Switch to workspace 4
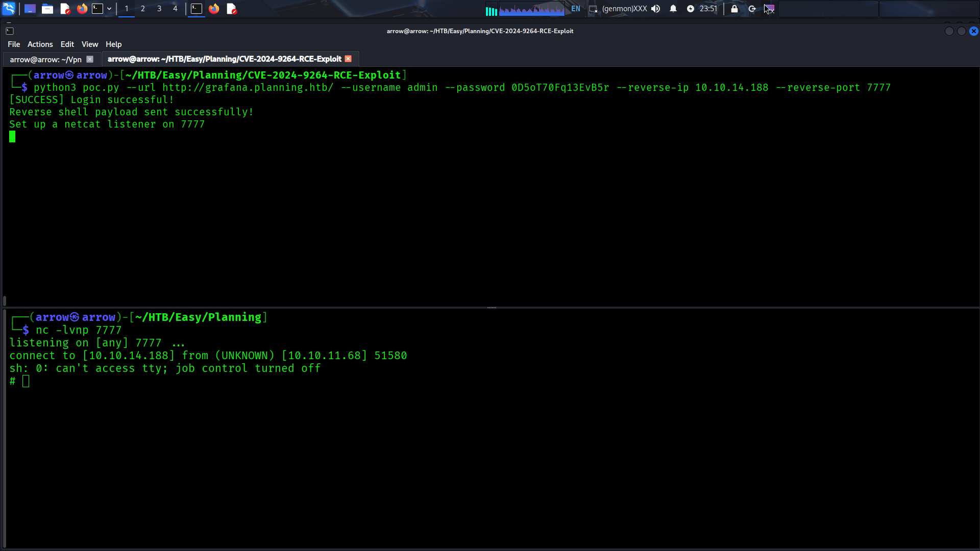Image resolution: width=980 pixels, height=551 pixels. click(175, 9)
